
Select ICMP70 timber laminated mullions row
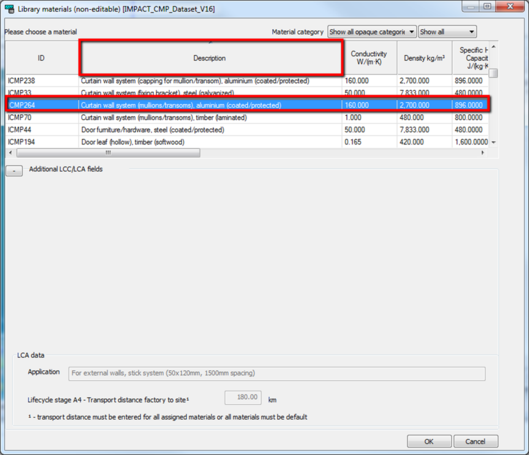tap(247, 118)
